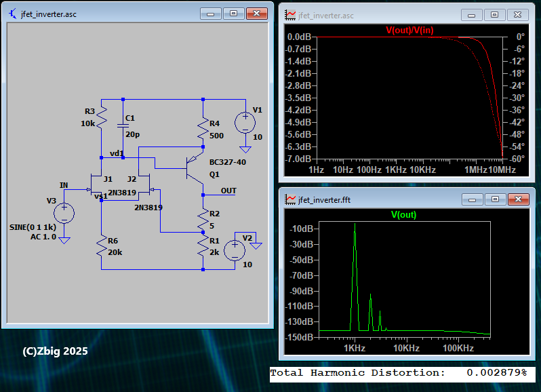Image resolution: width=541 pixels, height=392 pixels.
Task: Click the -10dB label on FFT axis
Action: pyautogui.click(x=302, y=229)
